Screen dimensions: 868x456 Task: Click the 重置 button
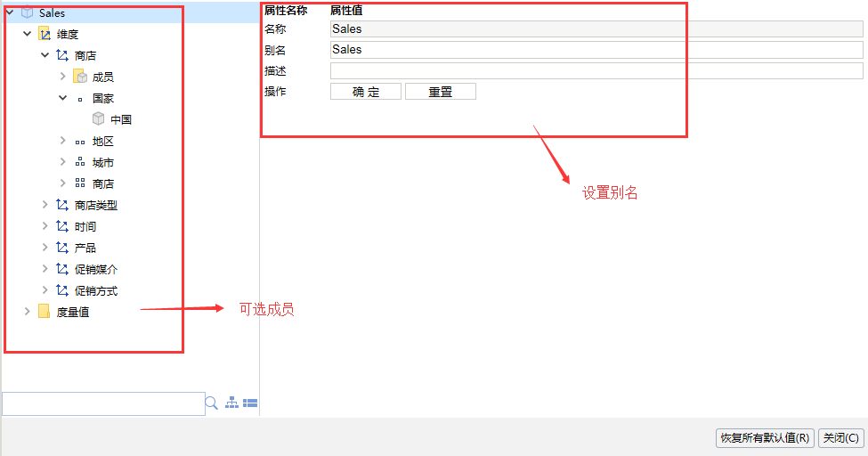point(440,92)
